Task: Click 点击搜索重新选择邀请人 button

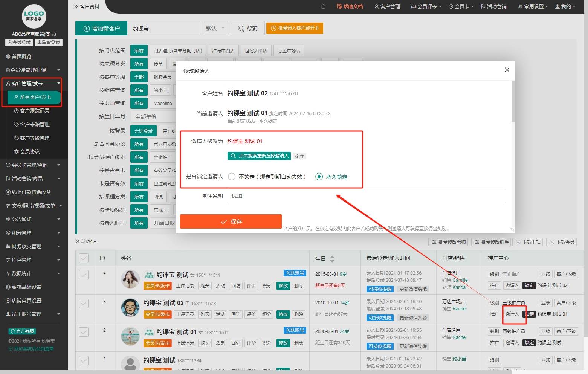Action: [x=259, y=156]
